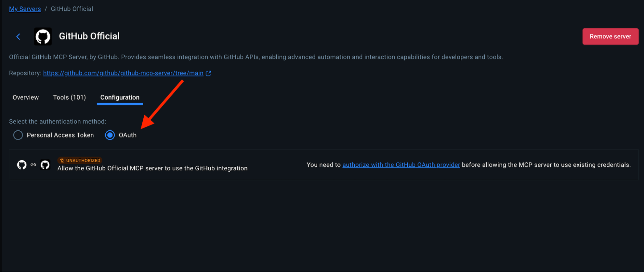Open the Tools (101) tab
The image size is (644, 272).
[x=69, y=97]
